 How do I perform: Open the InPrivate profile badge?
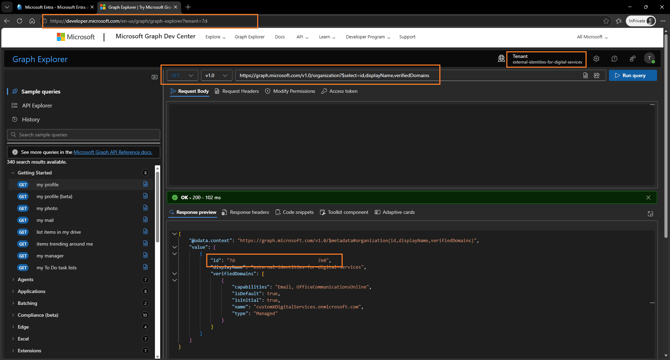tap(641, 21)
